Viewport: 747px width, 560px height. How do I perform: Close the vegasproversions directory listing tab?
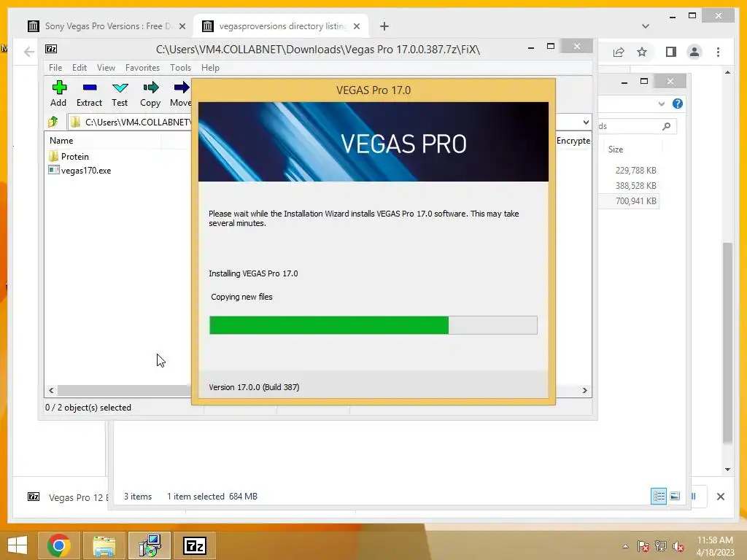point(356,26)
